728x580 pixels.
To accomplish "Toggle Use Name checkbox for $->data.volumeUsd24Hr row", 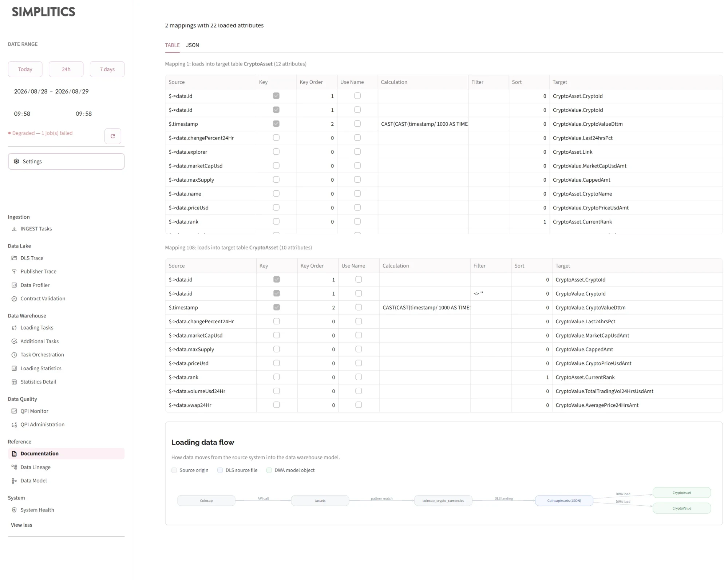I will [359, 391].
